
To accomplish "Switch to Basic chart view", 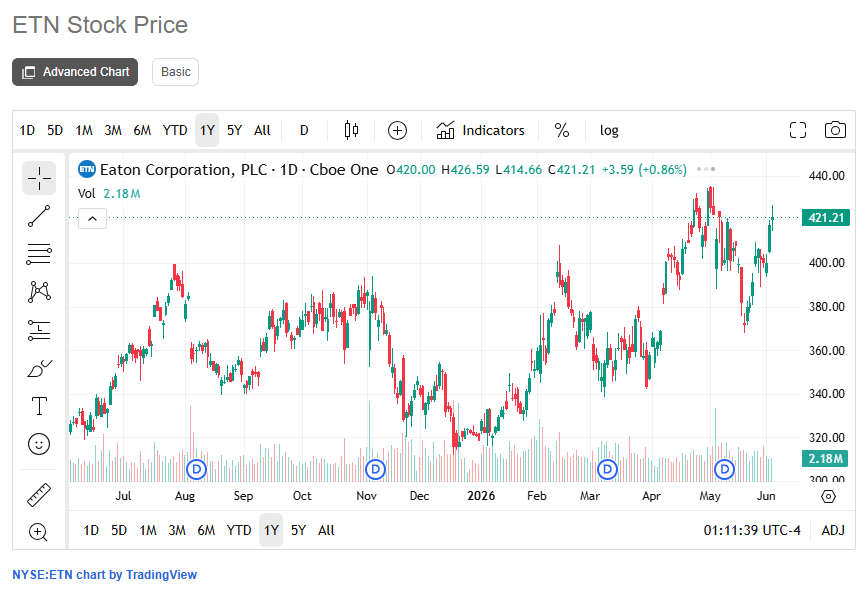I will point(175,72).
